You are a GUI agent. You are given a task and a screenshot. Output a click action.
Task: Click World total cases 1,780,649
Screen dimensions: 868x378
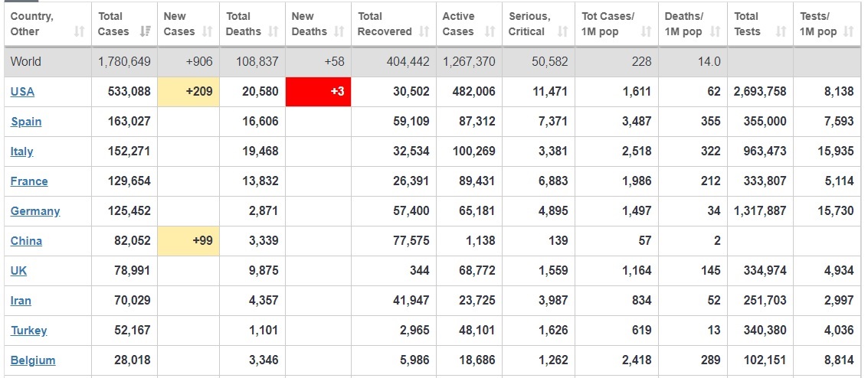click(124, 61)
